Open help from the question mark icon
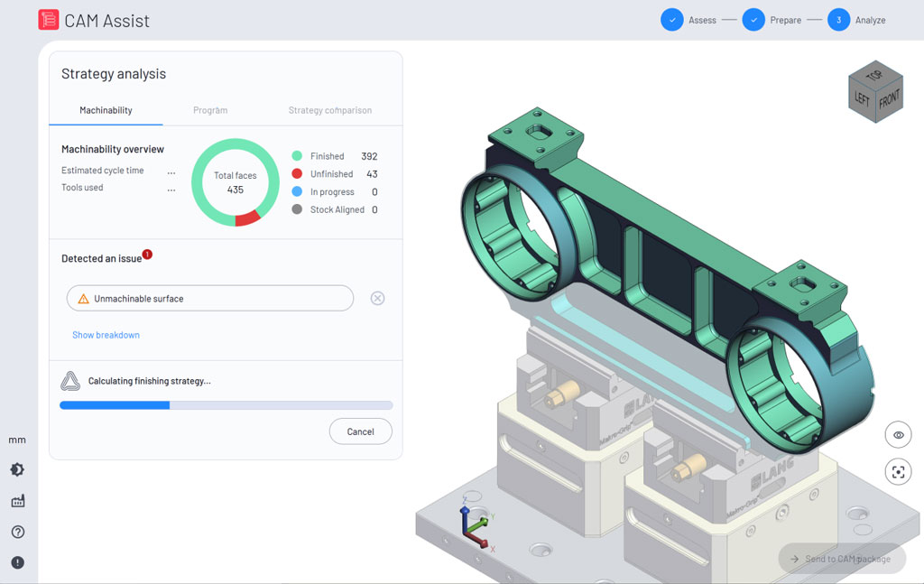Viewport: 924px width, 584px height. 17,530
